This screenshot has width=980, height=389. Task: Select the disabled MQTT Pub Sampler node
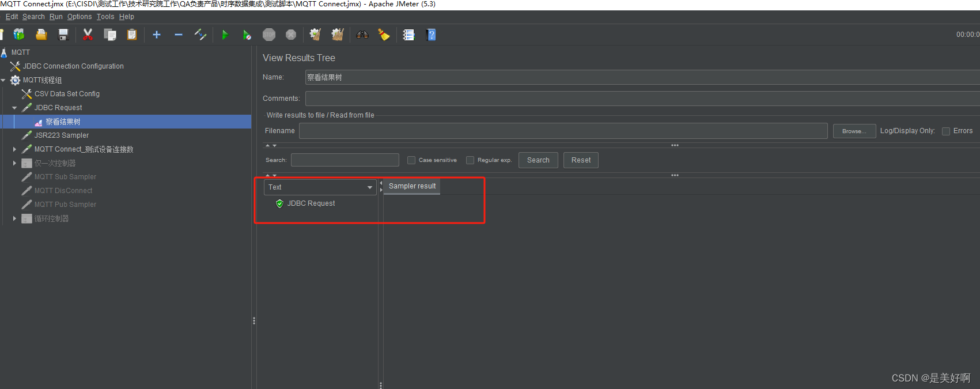tap(65, 205)
